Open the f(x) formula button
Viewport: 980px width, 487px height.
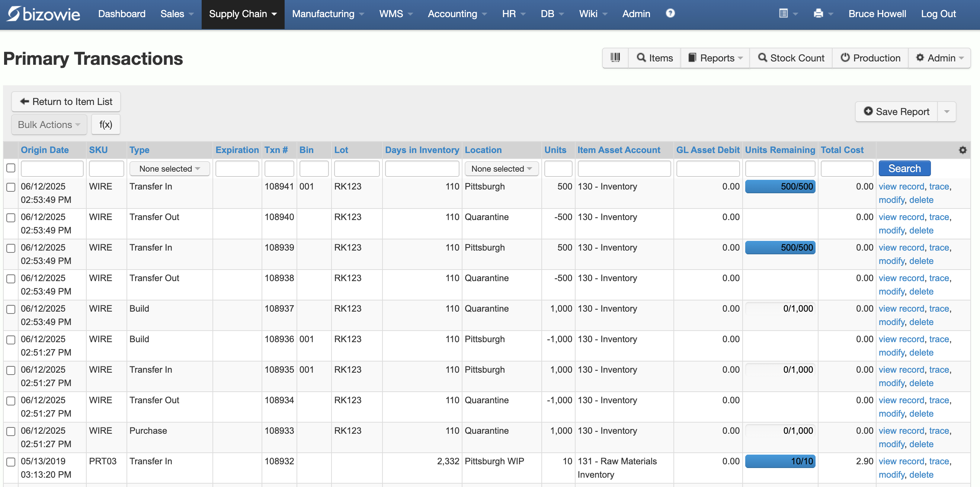point(105,124)
